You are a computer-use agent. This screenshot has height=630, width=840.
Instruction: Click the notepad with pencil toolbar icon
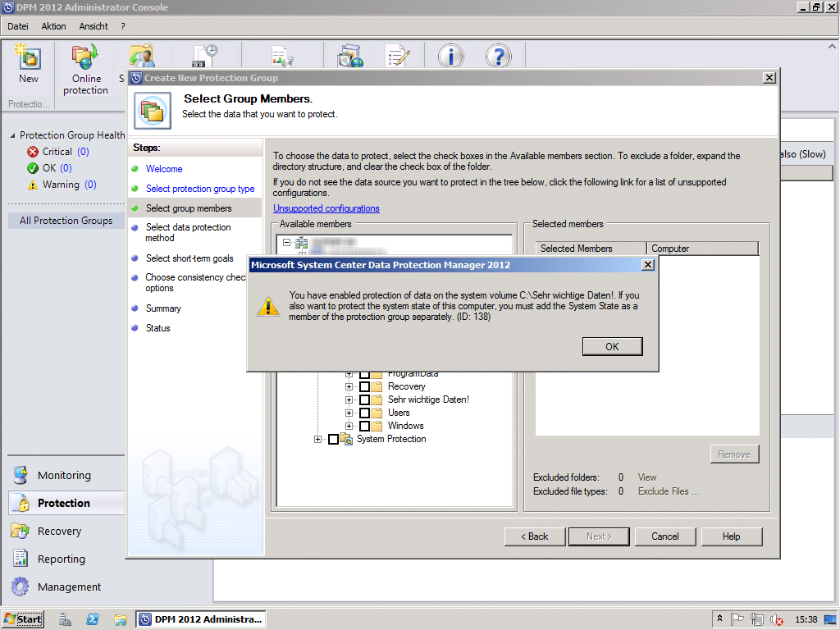click(x=398, y=56)
